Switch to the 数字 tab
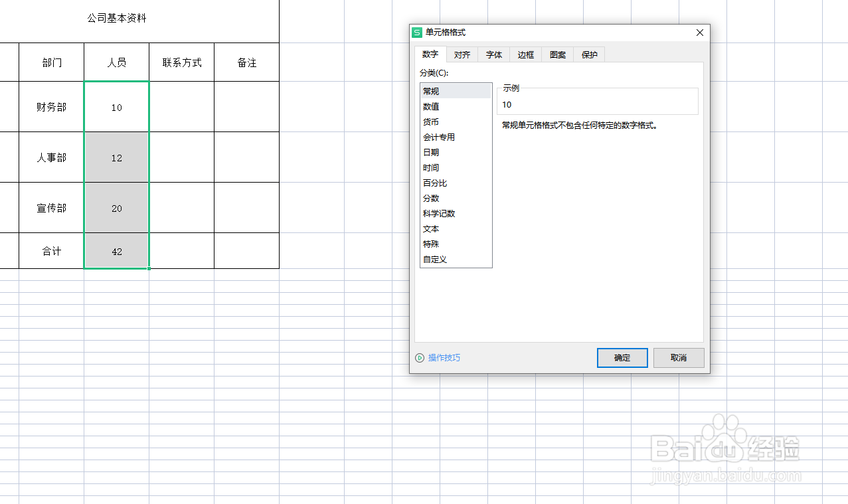848x504 pixels. click(430, 54)
